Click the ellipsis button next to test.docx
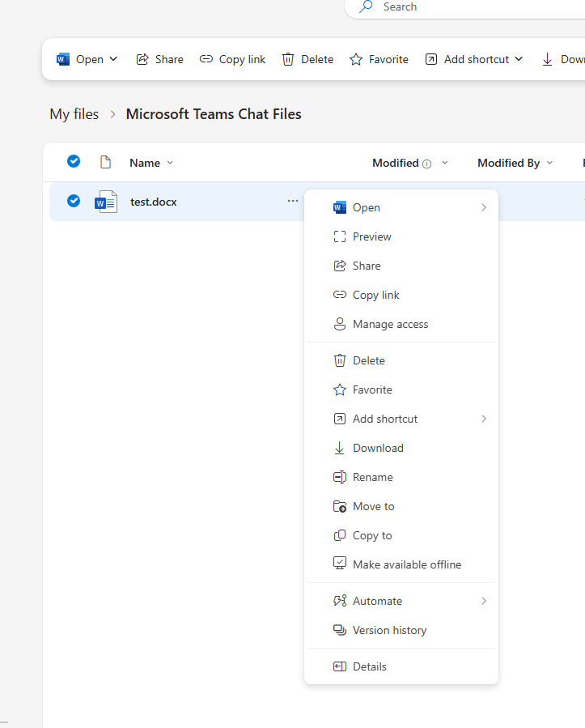 pos(292,201)
